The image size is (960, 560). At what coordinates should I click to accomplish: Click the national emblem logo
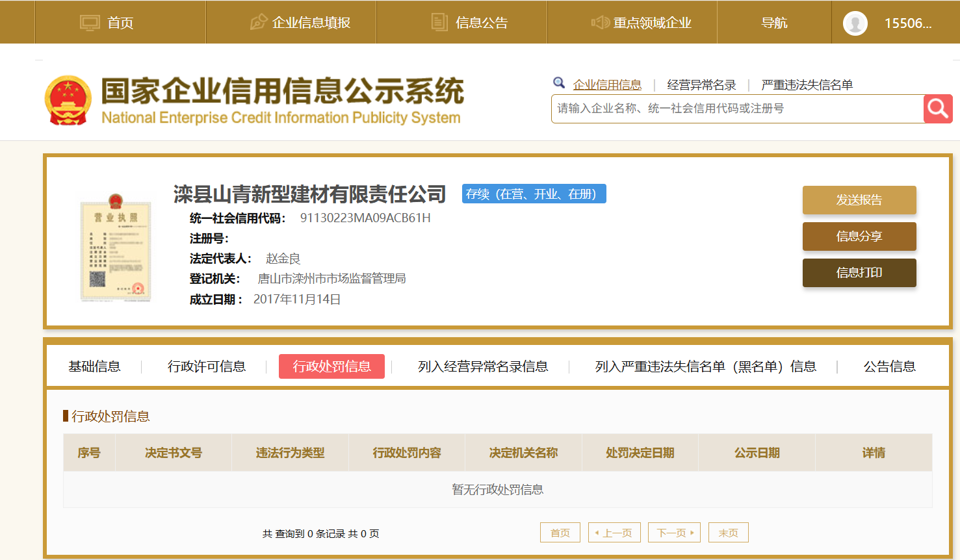tap(68, 101)
